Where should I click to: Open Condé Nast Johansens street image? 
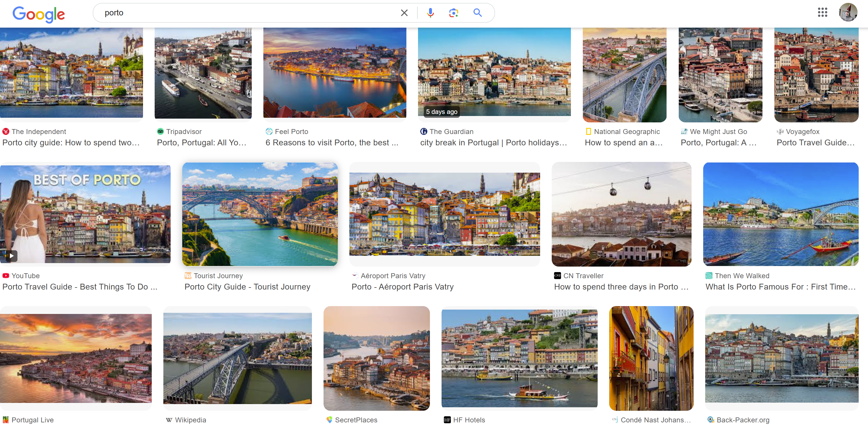(651, 358)
